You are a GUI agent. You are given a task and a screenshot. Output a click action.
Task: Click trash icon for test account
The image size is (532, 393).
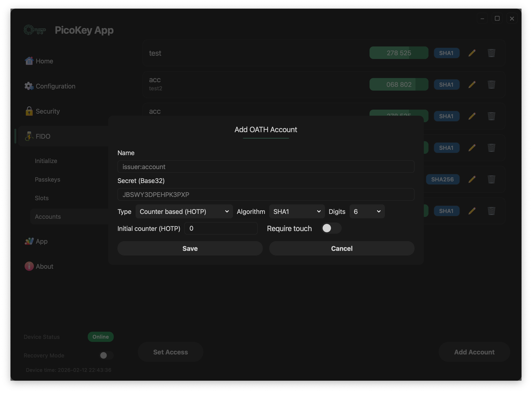[x=491, y=53]
